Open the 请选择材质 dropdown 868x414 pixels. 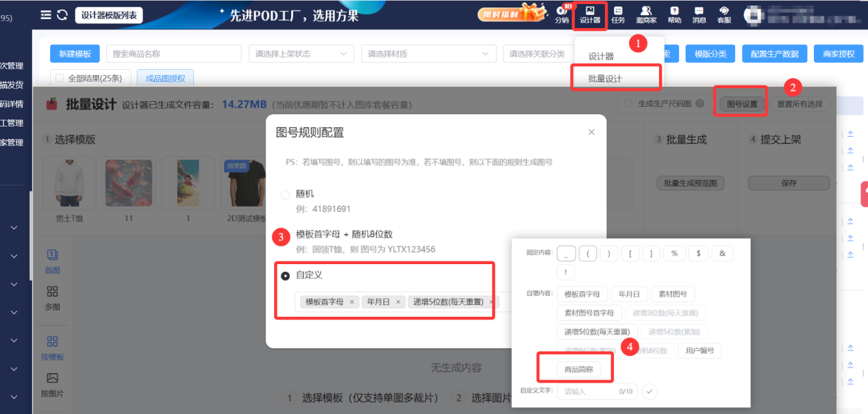tap(429, 54)
